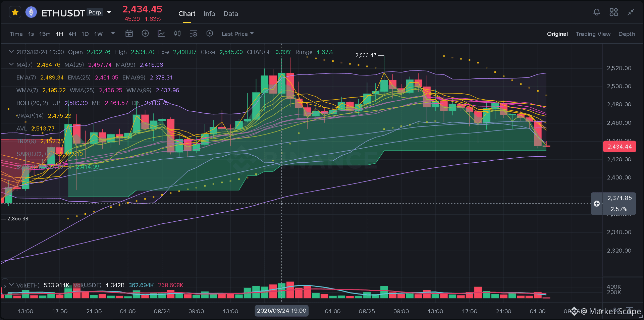
Task: Click the Vol(USDT) value 1.342B
Action: tap(115, 285)
